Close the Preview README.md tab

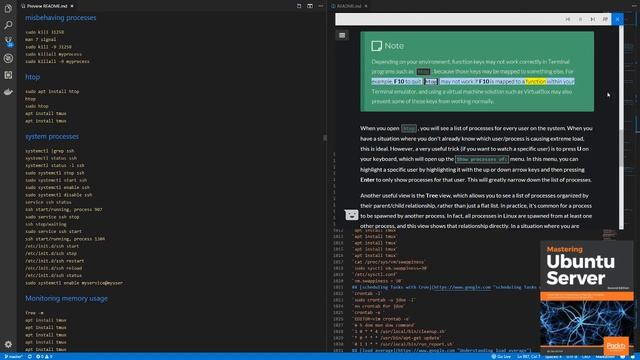click(72, 6)
